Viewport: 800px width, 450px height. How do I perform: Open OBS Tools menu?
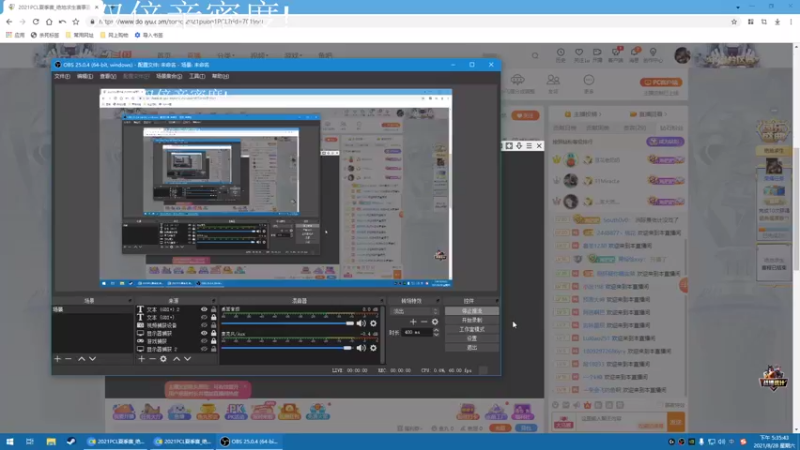197,76
